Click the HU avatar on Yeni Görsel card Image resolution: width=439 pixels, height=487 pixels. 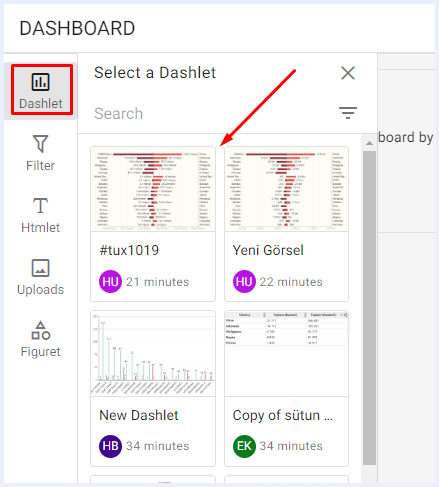[x=244, y=282]
